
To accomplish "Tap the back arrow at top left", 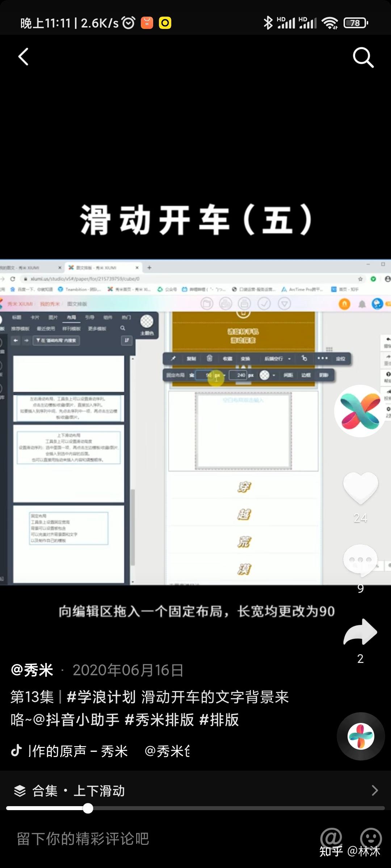I will tap(23, 57).
